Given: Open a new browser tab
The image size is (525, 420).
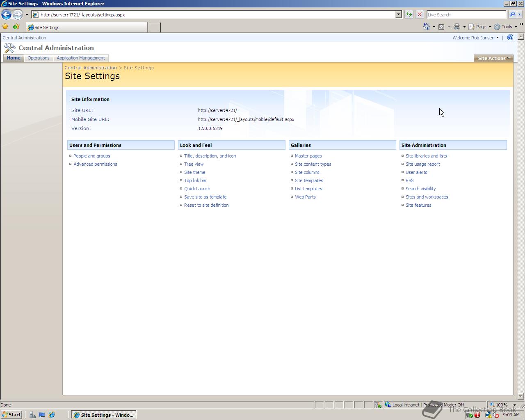Looking at the screenshot, I should pos(154,27).
